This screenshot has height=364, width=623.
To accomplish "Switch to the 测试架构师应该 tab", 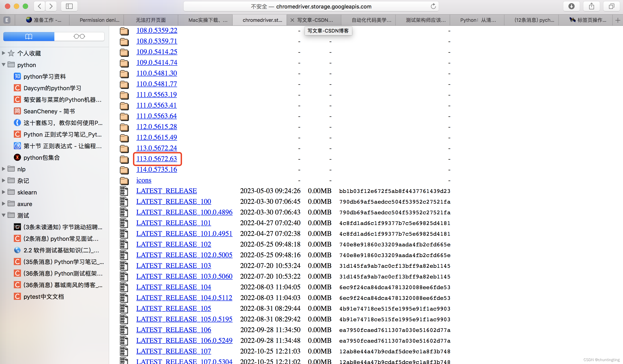I will click(423, 20).
